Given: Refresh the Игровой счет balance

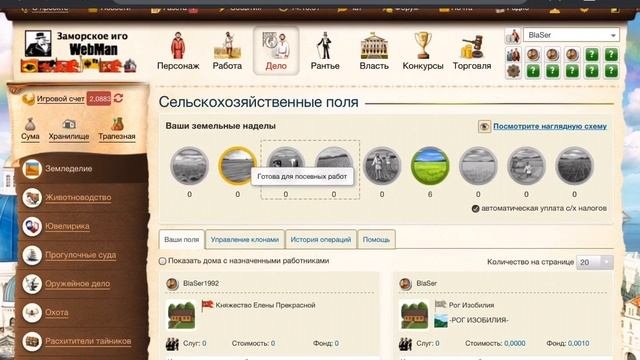Looking at the screenshot, I should pos(118,98).
